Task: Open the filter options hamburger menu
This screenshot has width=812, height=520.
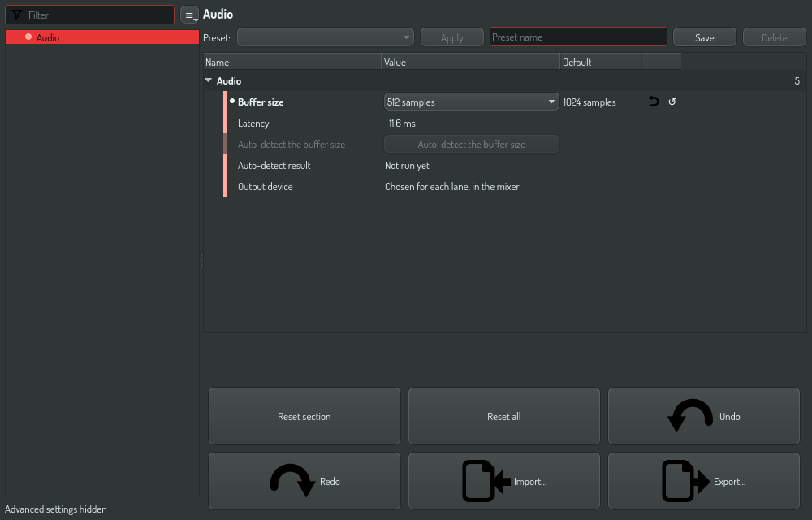Action: (x=189, y=15)
